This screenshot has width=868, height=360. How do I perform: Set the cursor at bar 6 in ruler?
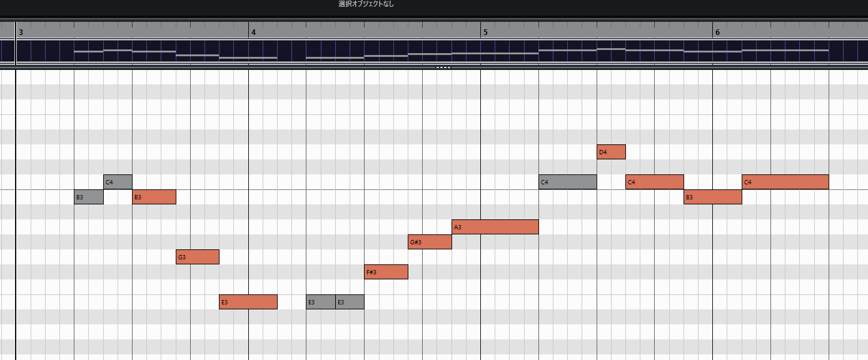pos(717,32)
